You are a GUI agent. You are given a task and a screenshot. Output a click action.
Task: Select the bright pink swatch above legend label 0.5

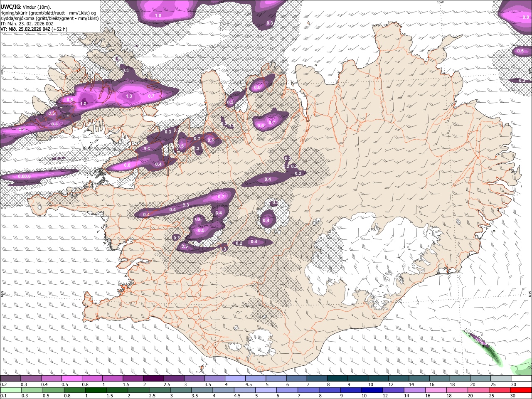coord(71,379)
